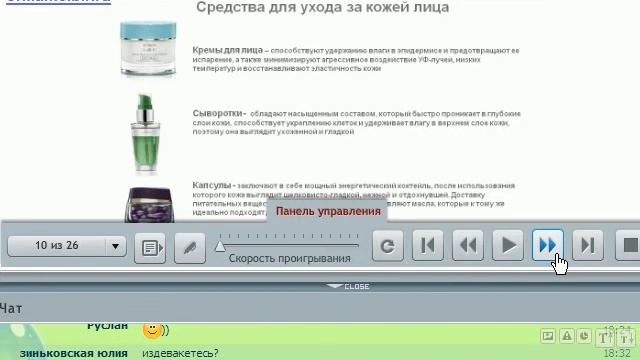Collapse control panel via CLOSE arrow

click(x=348, y=287)
